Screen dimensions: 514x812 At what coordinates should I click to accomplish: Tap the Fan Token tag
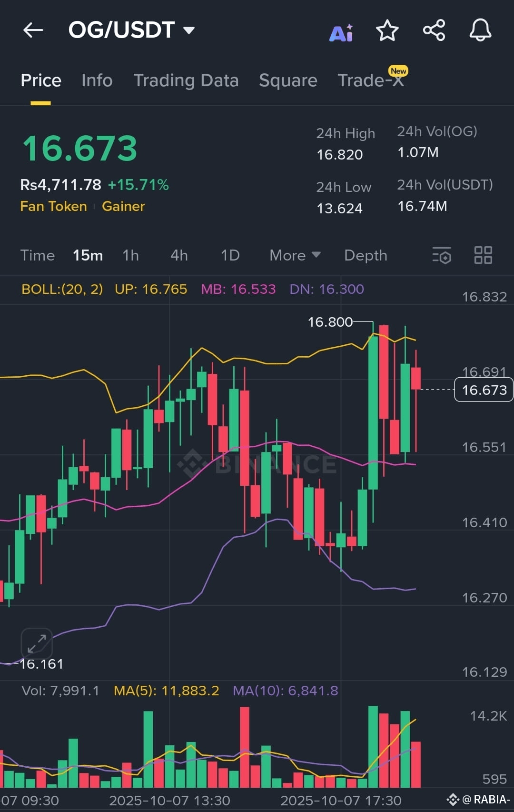(x=53, y=206)
